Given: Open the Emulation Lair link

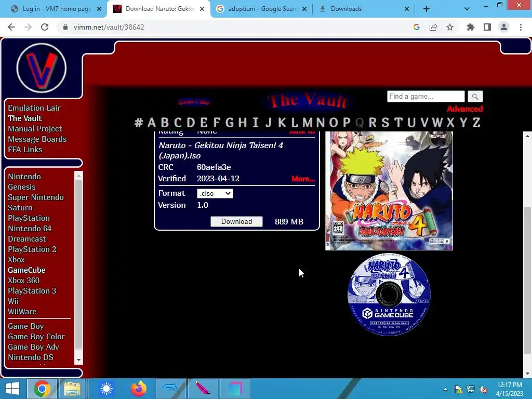Looking at the screenshot, I should (x=34, y=108).
